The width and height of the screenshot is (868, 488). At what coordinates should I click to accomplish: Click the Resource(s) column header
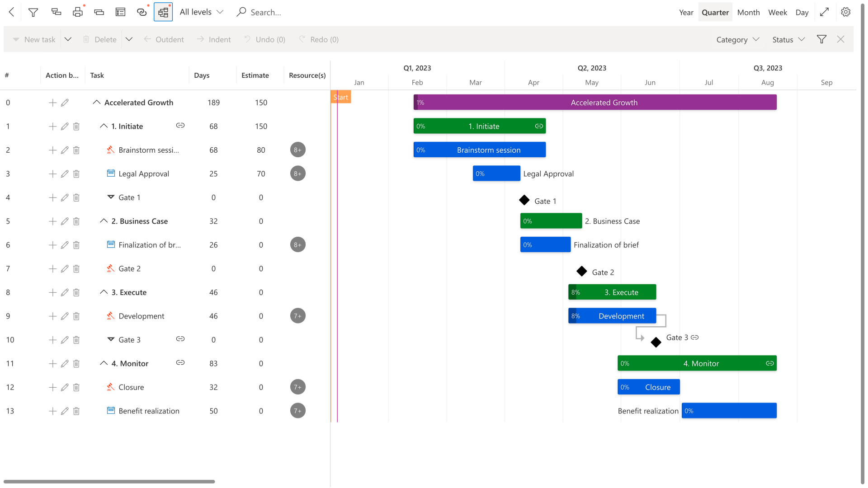pyautogui.click(x=307, y=75)
